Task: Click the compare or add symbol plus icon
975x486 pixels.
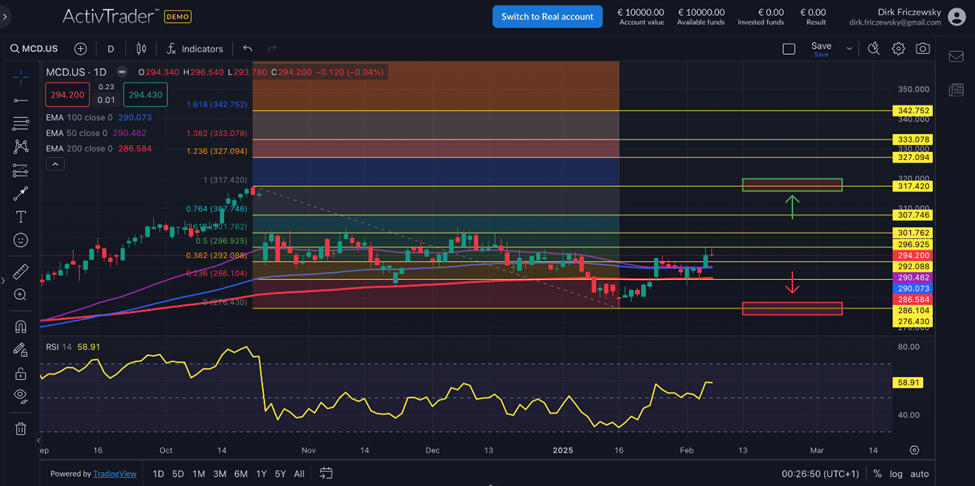Action: pos(81,48)
